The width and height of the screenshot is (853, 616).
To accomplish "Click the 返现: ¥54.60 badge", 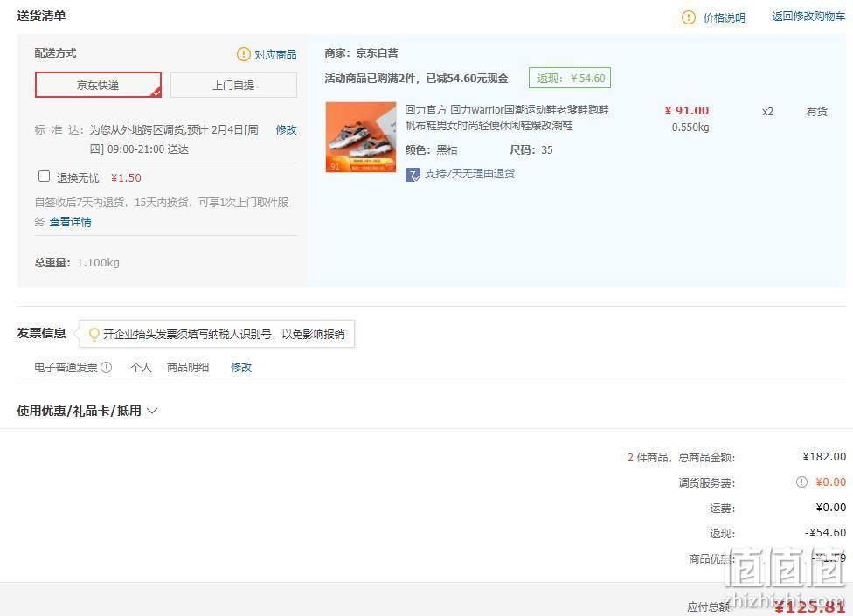I will coord(570,78).
